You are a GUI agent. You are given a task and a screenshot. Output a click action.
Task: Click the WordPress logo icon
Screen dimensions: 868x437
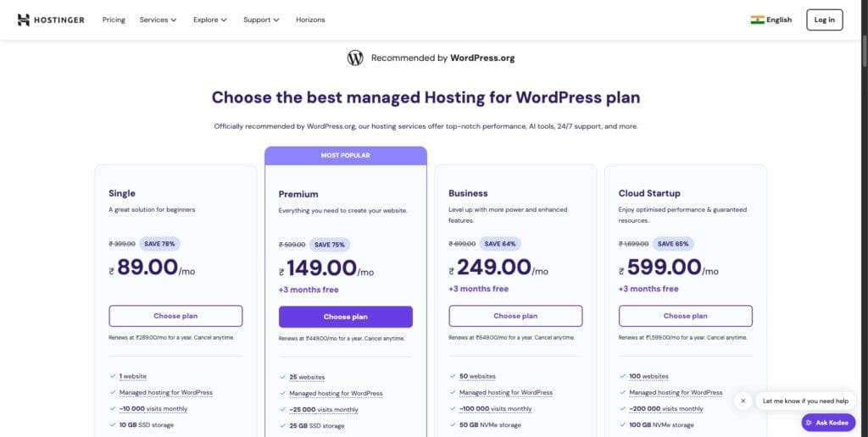pos(355,58)
